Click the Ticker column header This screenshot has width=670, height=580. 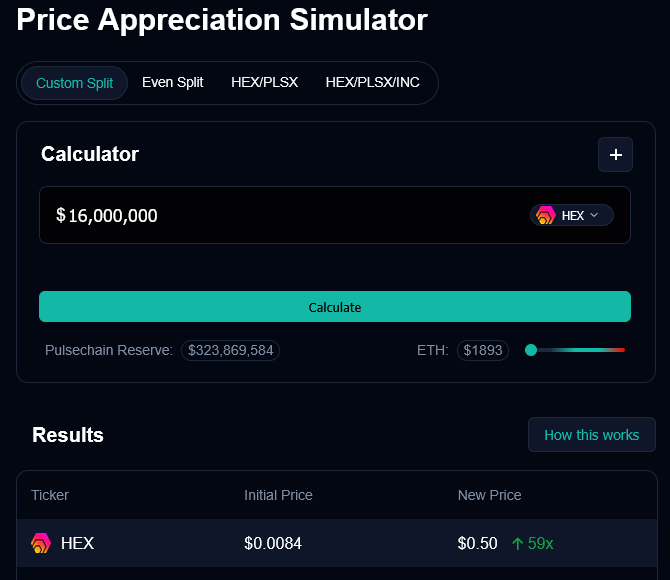[50, 495]
